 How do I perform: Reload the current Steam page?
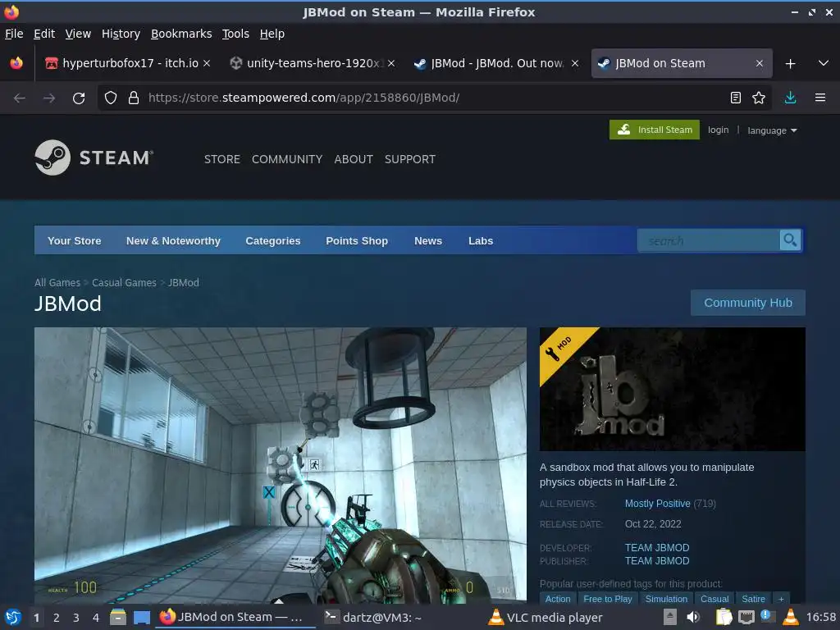pos(79,98)
